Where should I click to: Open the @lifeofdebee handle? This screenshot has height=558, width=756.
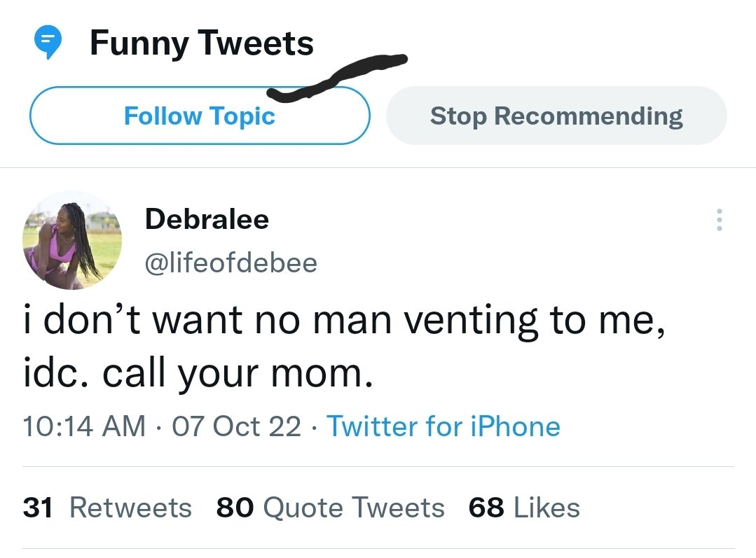click(x=231, y=263)
